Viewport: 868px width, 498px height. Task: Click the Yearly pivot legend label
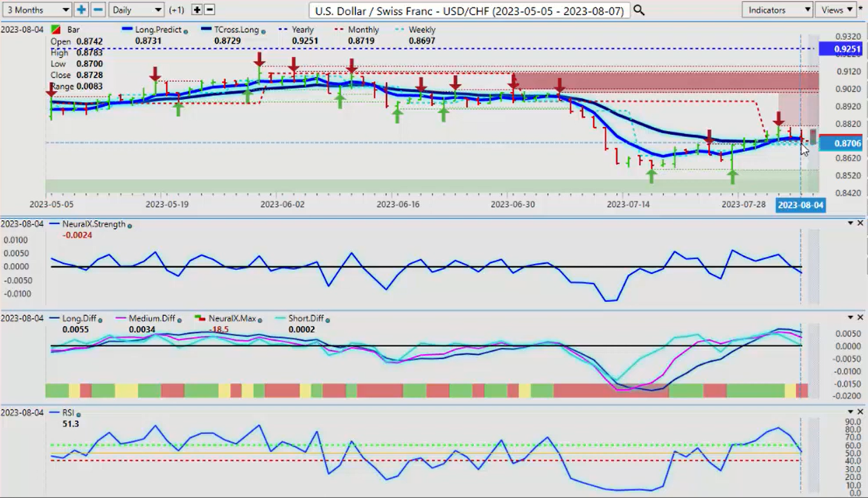(303, 30)
